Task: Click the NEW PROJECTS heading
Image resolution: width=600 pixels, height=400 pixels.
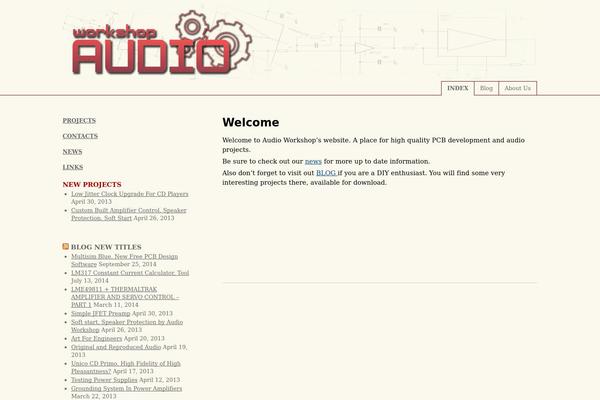Action: pos(92,184)
